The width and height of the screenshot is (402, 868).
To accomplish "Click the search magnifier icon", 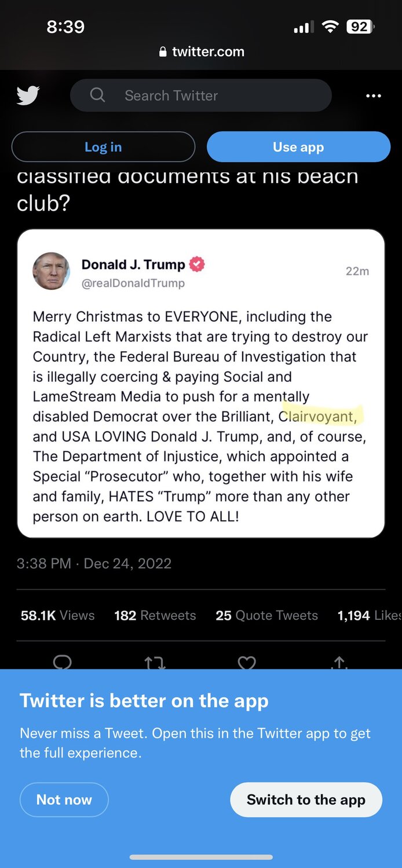I will pos(98,95).
